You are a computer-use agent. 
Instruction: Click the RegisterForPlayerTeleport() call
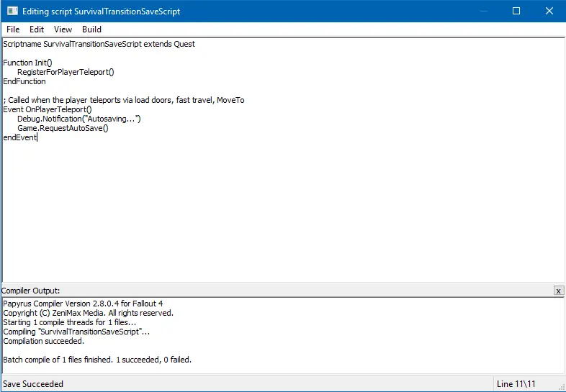66,72
